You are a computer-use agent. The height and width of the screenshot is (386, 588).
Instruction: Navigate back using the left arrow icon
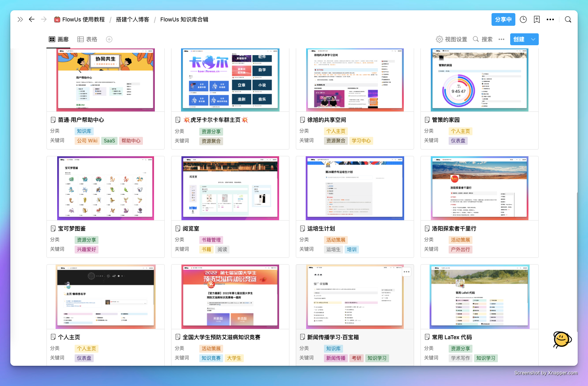[x=32, y=19]
